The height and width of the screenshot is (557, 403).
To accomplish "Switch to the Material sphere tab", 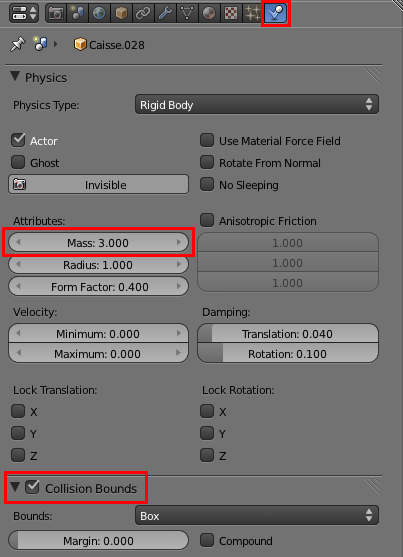I will (209, 13).
